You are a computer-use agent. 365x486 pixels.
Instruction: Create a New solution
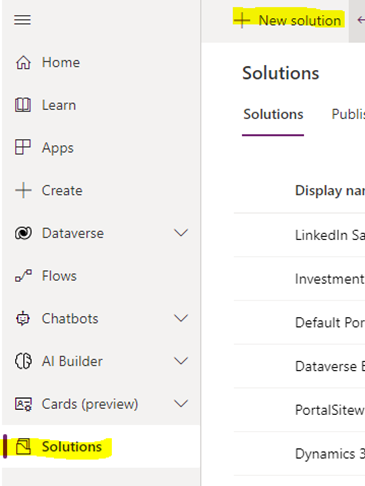289,20
